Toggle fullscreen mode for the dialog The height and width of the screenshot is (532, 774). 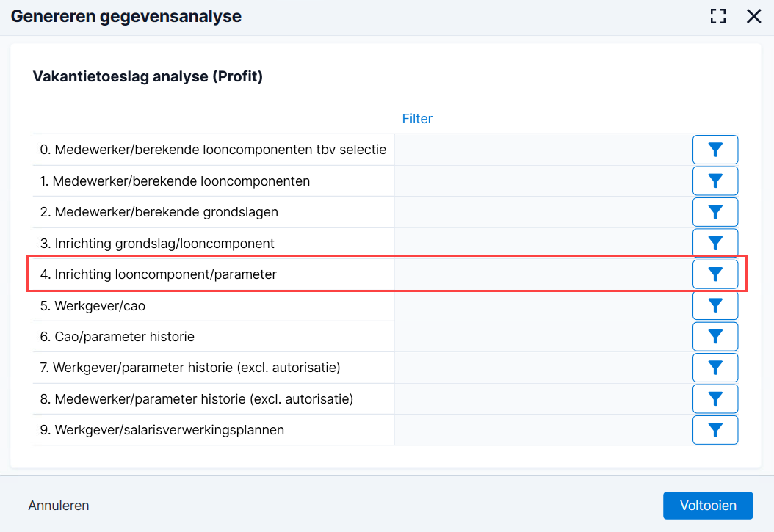(717, 16)
